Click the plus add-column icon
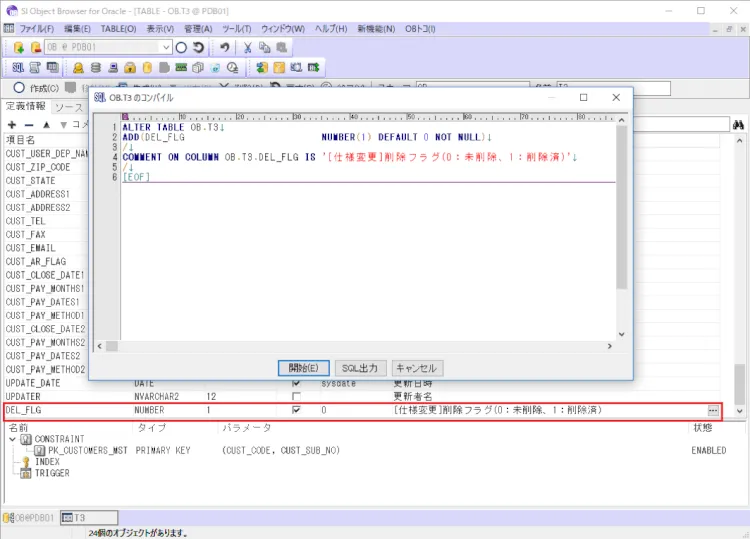The width and height of the screenshot is (750, 539). 12,125
